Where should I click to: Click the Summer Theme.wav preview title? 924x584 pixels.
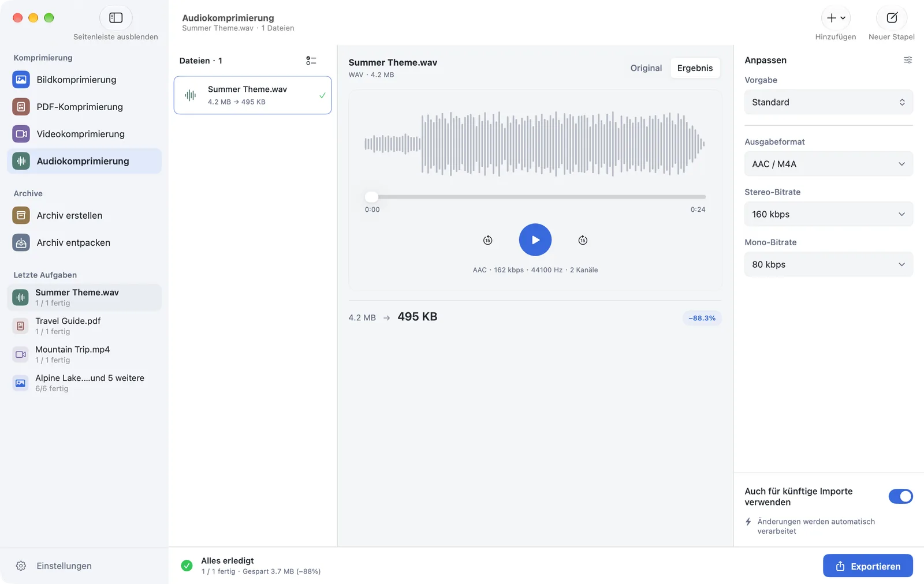(393, 62)
